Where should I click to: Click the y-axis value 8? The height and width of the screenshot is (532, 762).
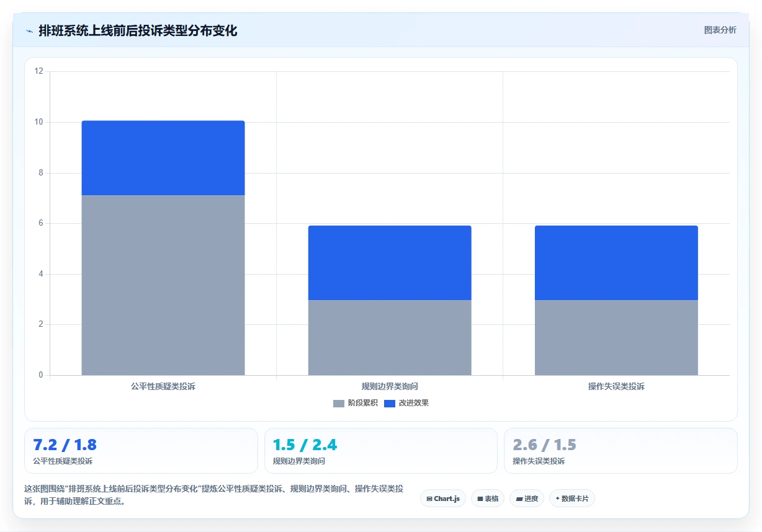click(41, 173)
